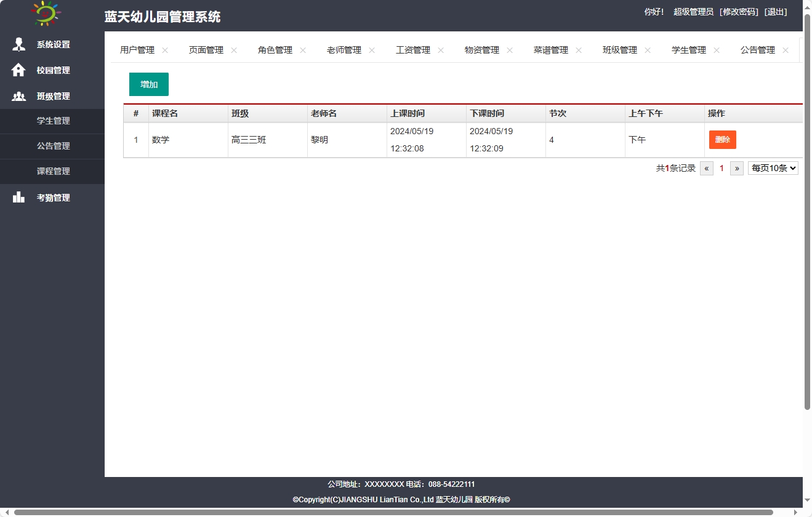Open the 每页10条 page size dropdown

pos(773,167)
